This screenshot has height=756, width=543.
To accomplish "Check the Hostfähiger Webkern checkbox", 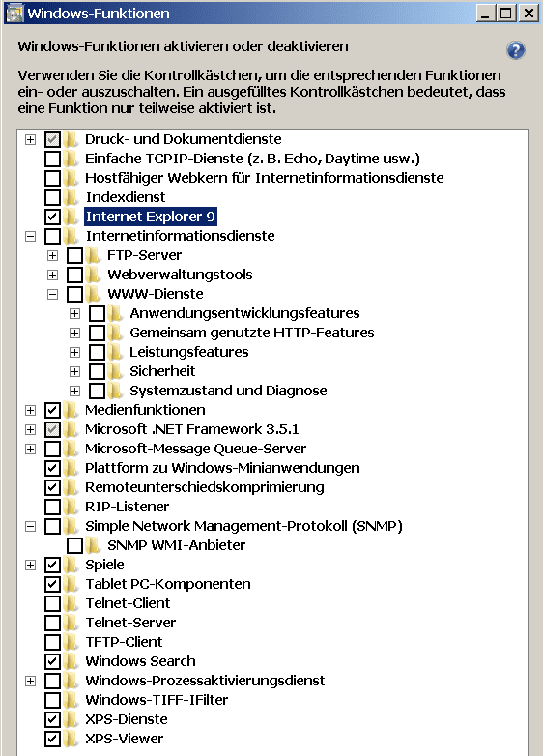I will tap(52, 178).
